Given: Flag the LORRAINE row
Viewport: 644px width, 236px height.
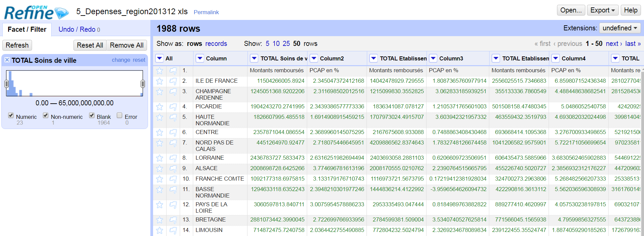Looking at the screenshot, I should [x=173, y=158].
